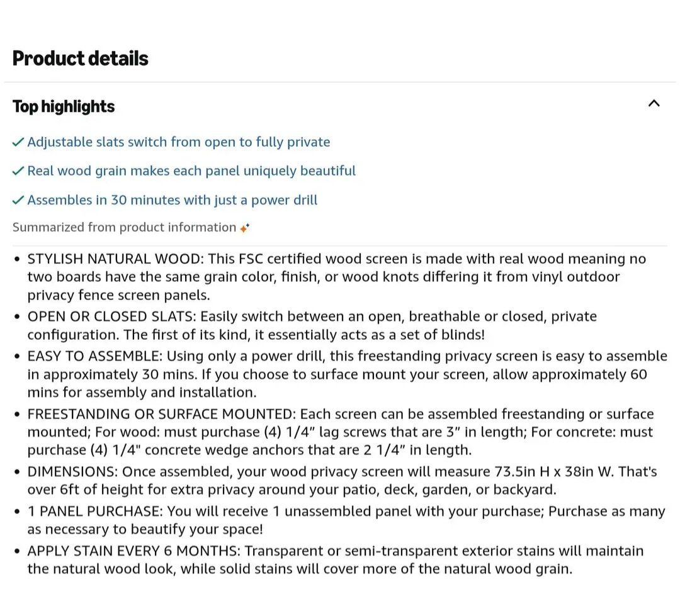
Task: Click the bullet dot before STYLISH NATURAL WOOD
Action: 17,259
